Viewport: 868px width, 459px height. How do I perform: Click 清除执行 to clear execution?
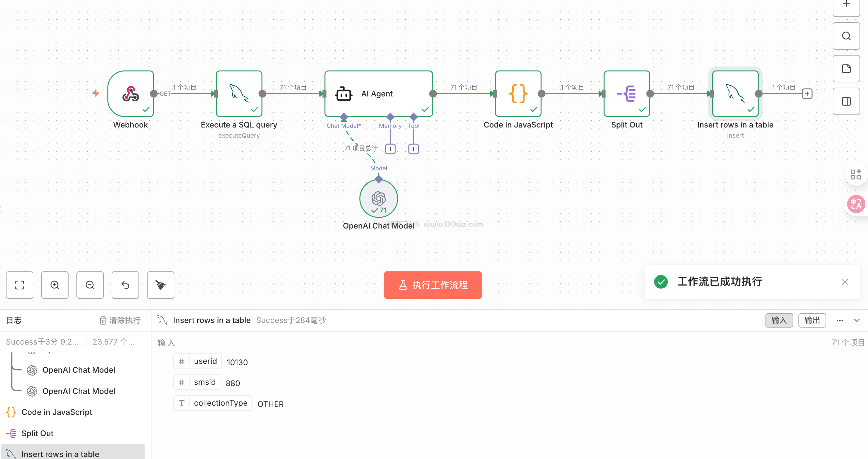pyautogui.click(x=120, y=320)
